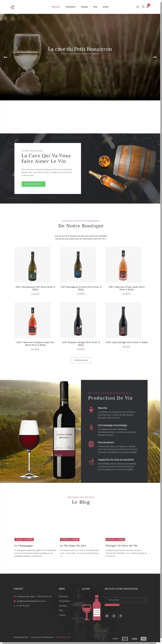Select Contact in the top navigation
This screenshot has width=162, height=644.
105,7
